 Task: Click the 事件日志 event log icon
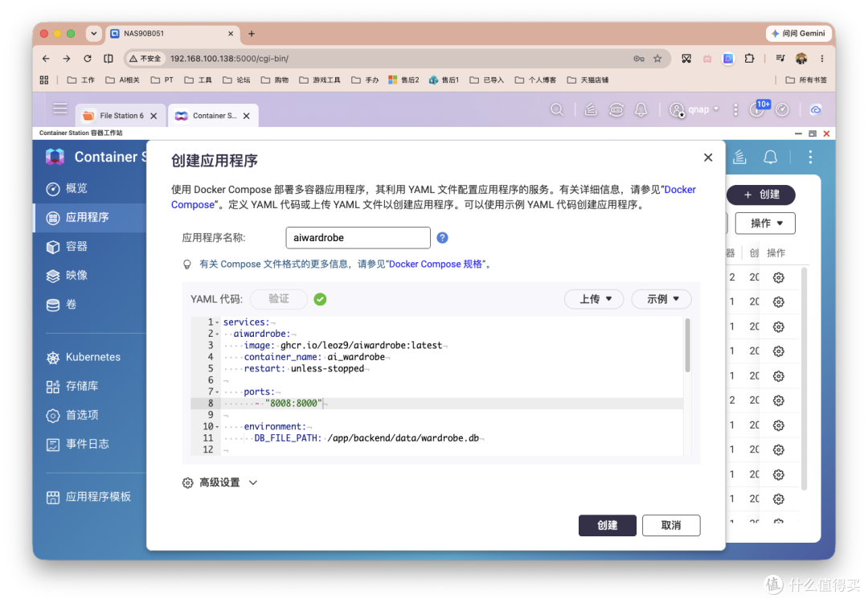coord(52,444)
